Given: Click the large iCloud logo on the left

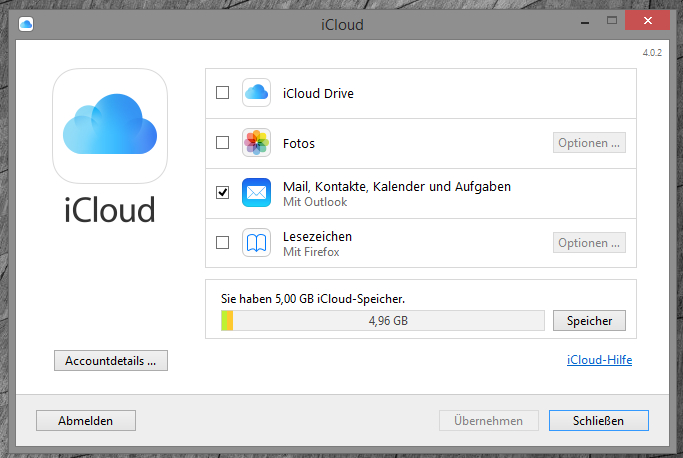Looking at the screenshot, I should pyautogui.click(x=110, y=126).
